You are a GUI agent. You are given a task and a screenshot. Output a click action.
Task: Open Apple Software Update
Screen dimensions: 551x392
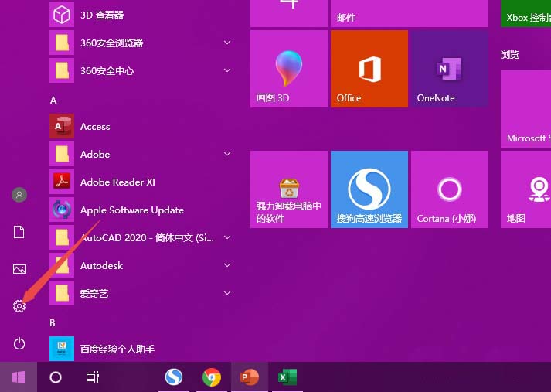pos(131,210)
